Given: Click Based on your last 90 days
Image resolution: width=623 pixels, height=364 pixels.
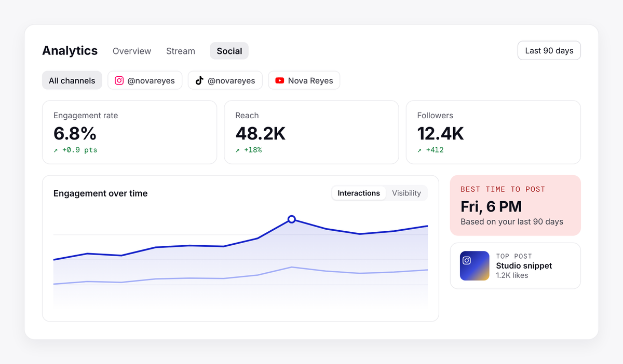Looking at the screenshot, I should click(x=512, y=222).
